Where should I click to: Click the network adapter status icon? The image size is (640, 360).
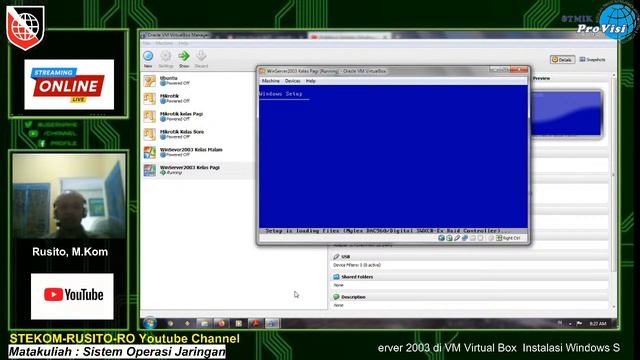pos(465,238)
